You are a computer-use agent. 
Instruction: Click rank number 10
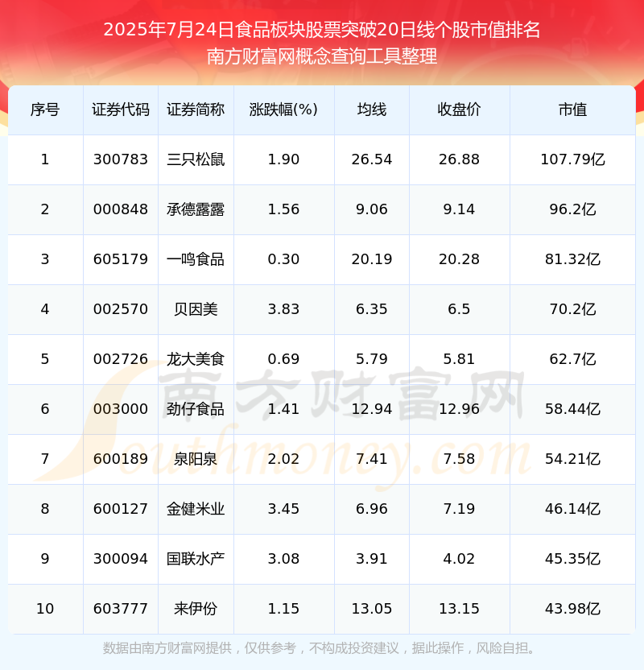[x=45, y=610]
